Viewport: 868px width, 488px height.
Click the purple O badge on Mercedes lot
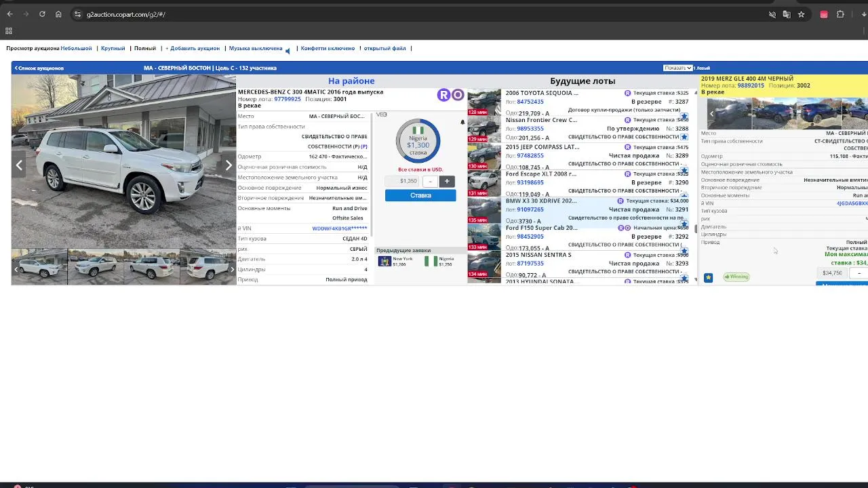(x=458, y=95)
